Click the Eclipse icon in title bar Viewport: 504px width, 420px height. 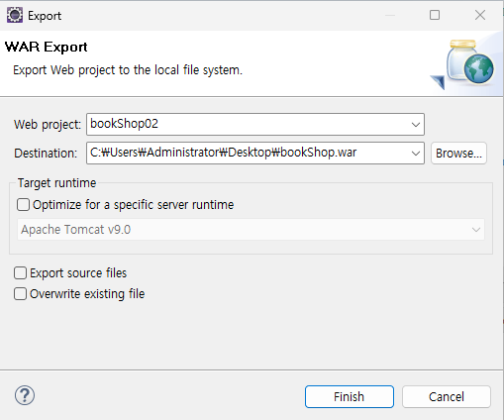click(x=15, y=15)
